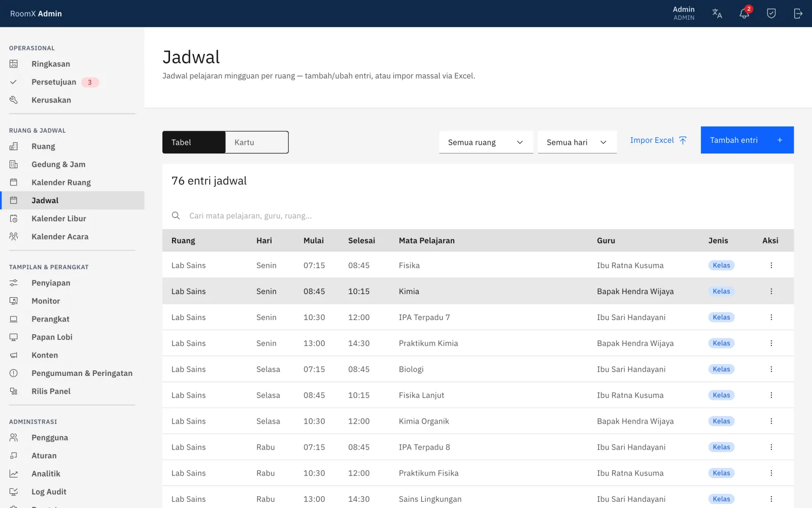Click the Fisika Lanjut subject cell
Image resolution: width=812 pixels, height=508 pixels.
coord(421,395)
